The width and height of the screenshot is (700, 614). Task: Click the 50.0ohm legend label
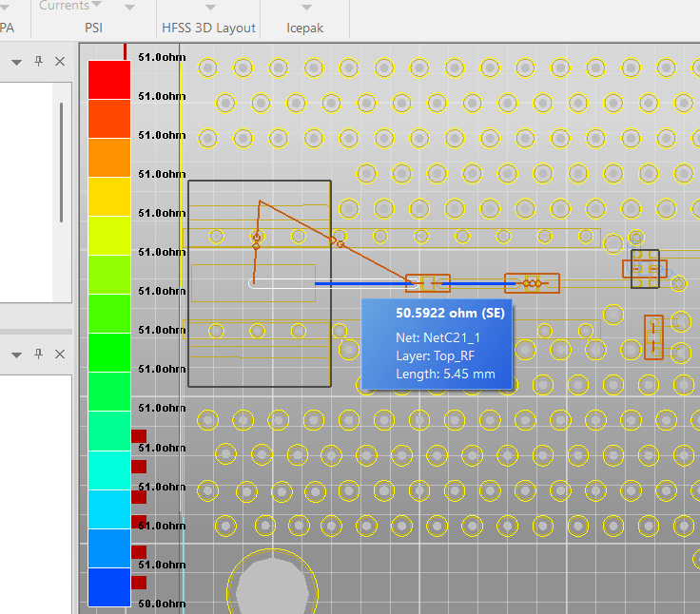coord(162,604)
